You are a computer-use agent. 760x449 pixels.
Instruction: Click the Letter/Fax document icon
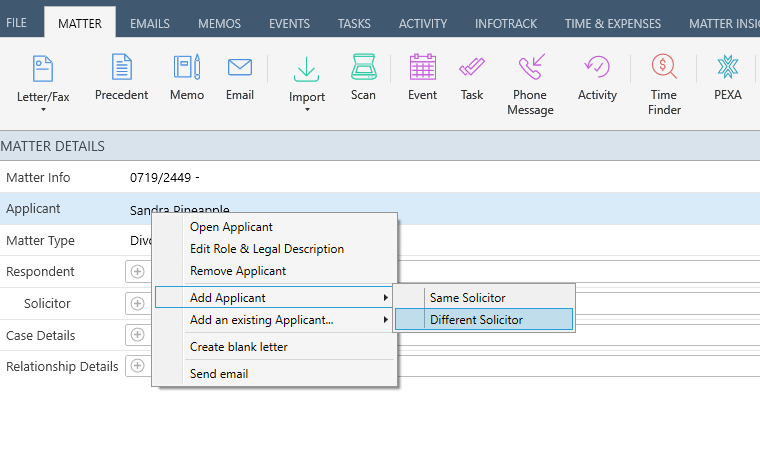click(x=43, y=68)
